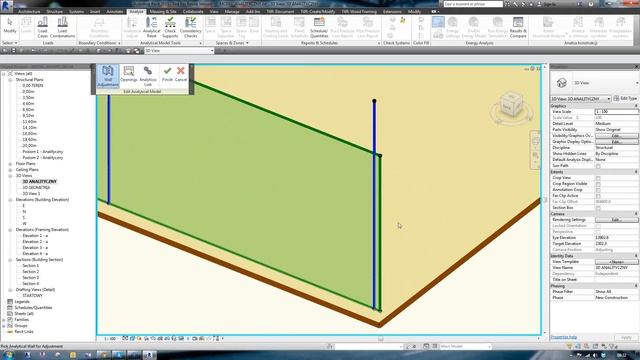Click the green Finish checkmark
The width and height of the screenshot is (640, 360).
click(167, 74)
